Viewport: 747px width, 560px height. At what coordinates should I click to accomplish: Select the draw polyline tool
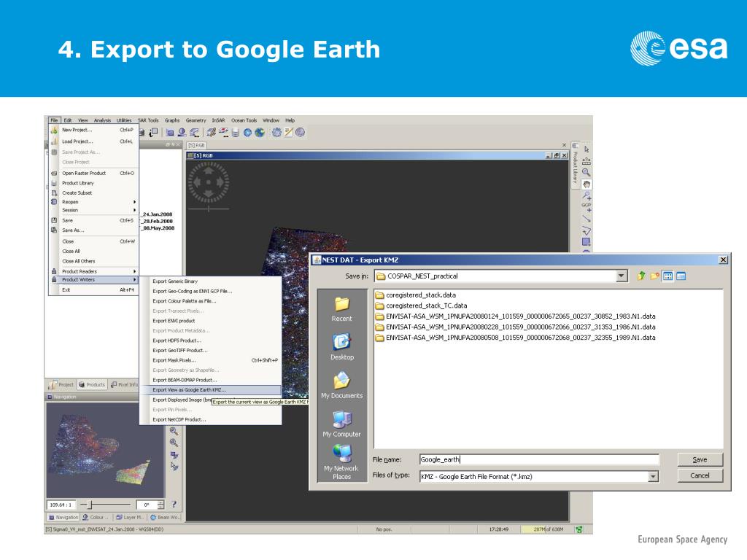coord(587,230)
